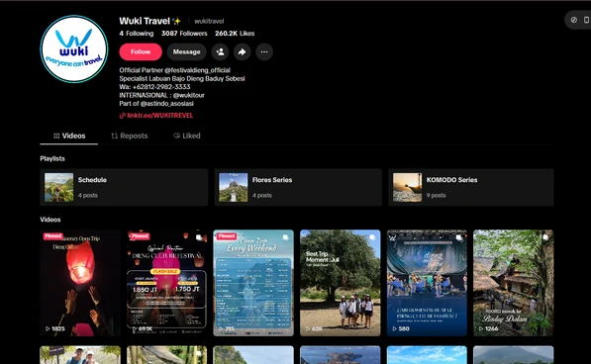The image size is (591, 364).
Task: Play the Baduy Dalam video with 1266 views
Action: 514,283
